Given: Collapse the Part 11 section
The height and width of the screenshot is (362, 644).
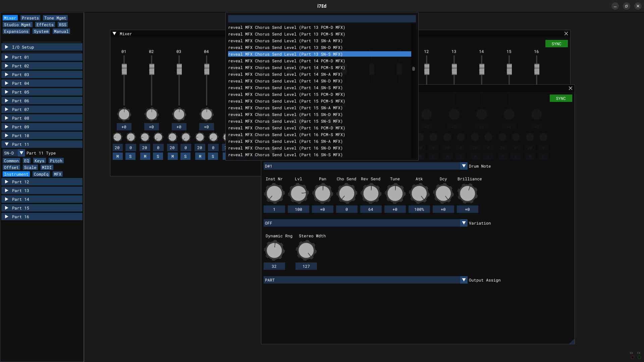Looking at the screenshot, I should (42, 144).
